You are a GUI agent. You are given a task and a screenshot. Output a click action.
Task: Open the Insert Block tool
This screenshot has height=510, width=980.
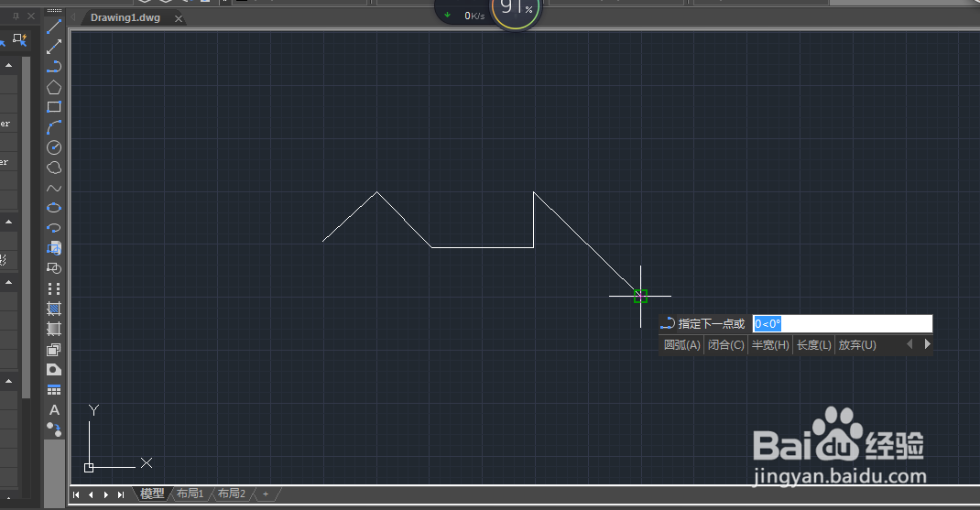click(54, 248)
